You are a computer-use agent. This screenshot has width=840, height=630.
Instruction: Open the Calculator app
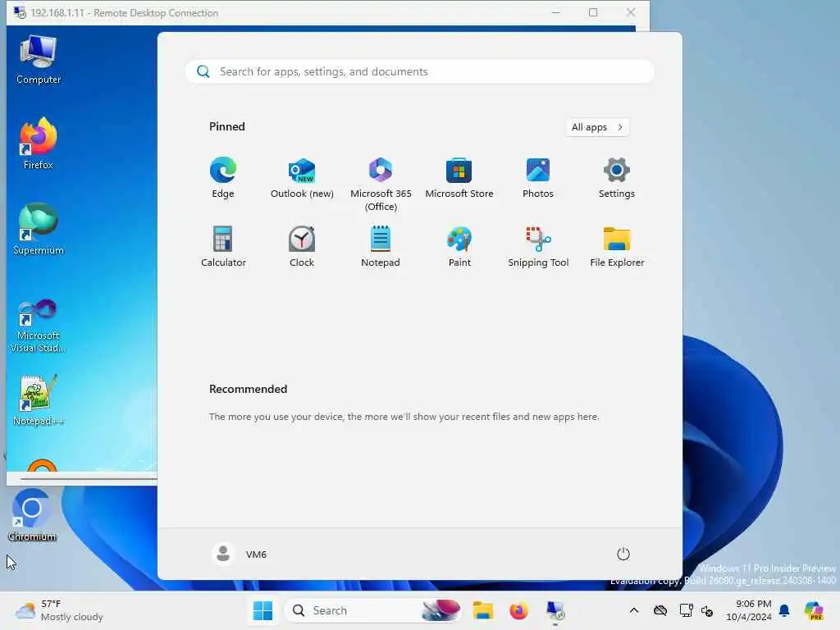(x=223, y=247)
